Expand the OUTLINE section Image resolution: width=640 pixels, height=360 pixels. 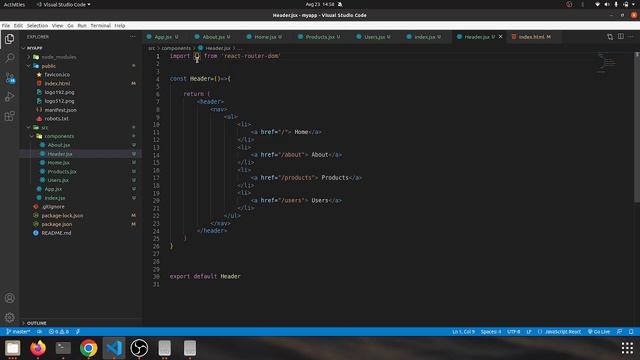(36, 323)
